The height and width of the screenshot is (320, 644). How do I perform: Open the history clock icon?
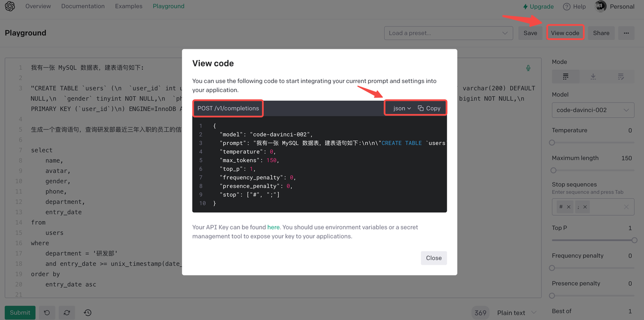[x=88, y=312]
